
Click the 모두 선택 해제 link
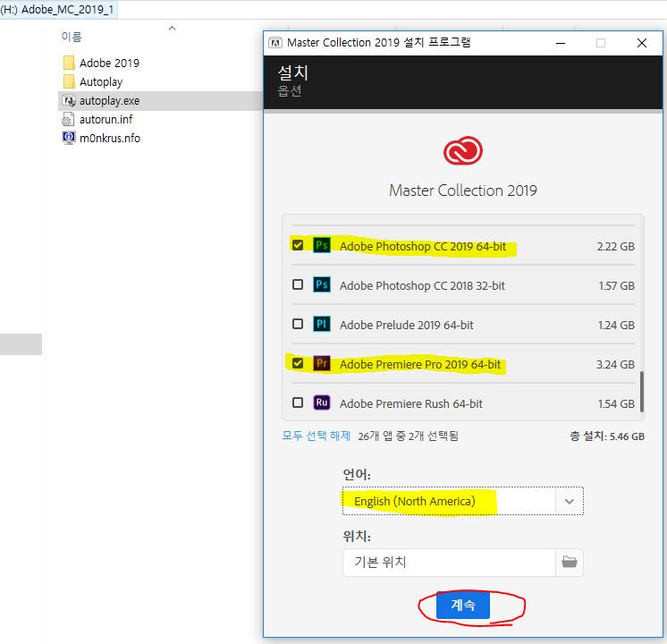click(x=316, y=436)
